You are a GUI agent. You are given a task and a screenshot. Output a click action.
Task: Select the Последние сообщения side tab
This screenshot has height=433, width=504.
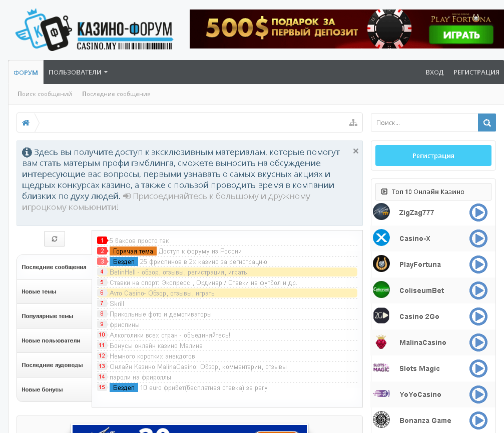click(55, 267)
